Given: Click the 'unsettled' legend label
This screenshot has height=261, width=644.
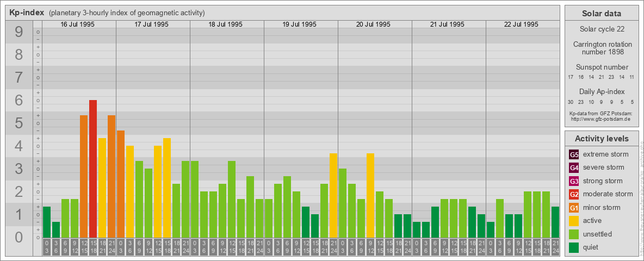Looking at the screenshot, I should point(598,234).
